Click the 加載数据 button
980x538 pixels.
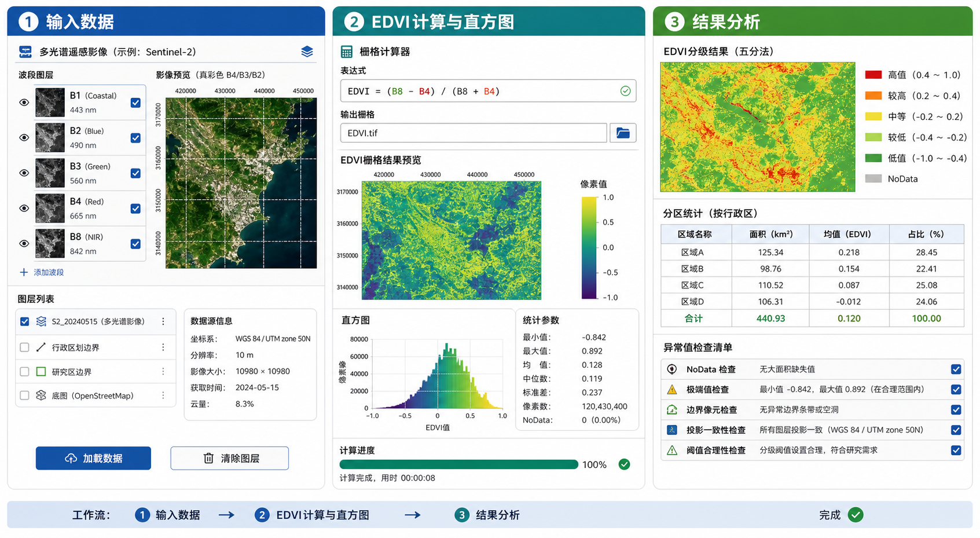(93, 458)
